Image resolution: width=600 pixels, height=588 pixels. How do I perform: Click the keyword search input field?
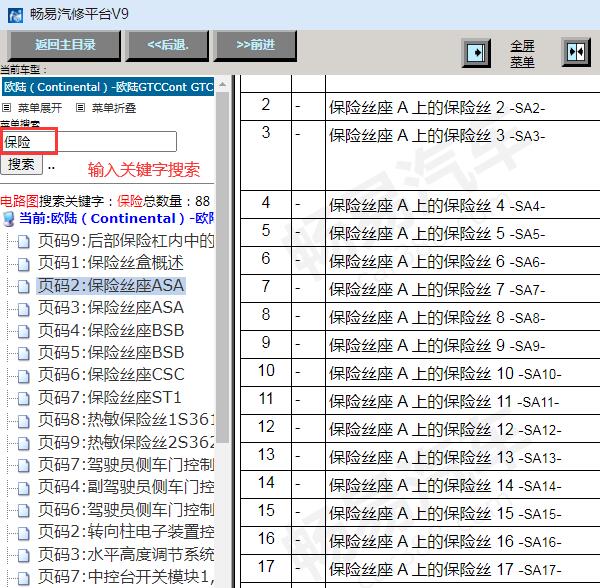click(89, 142)
